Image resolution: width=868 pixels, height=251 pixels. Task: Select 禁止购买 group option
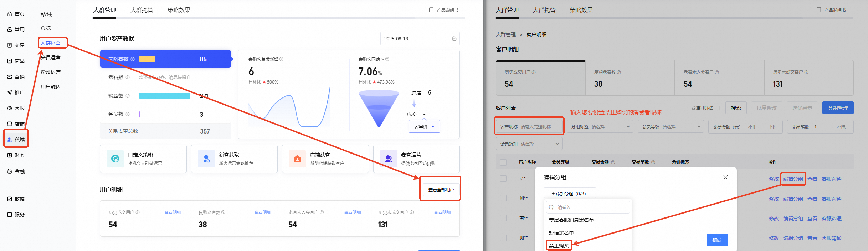tap(559, 246)
